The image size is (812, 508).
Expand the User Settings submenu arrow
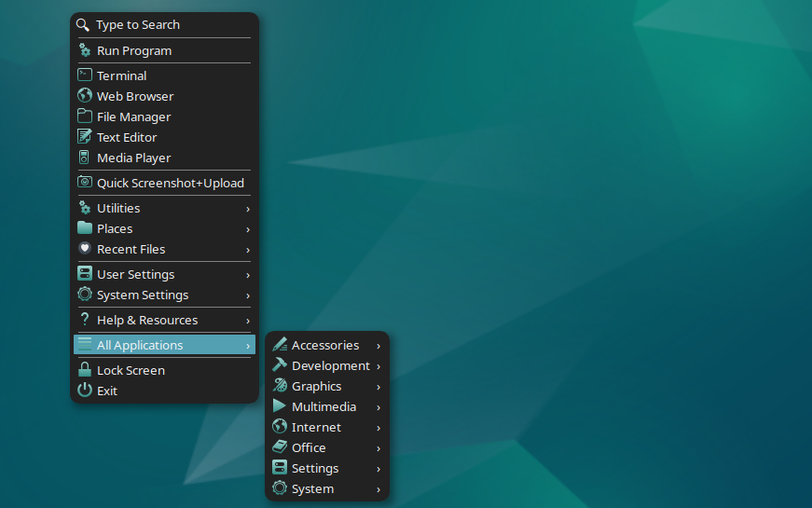248,276
